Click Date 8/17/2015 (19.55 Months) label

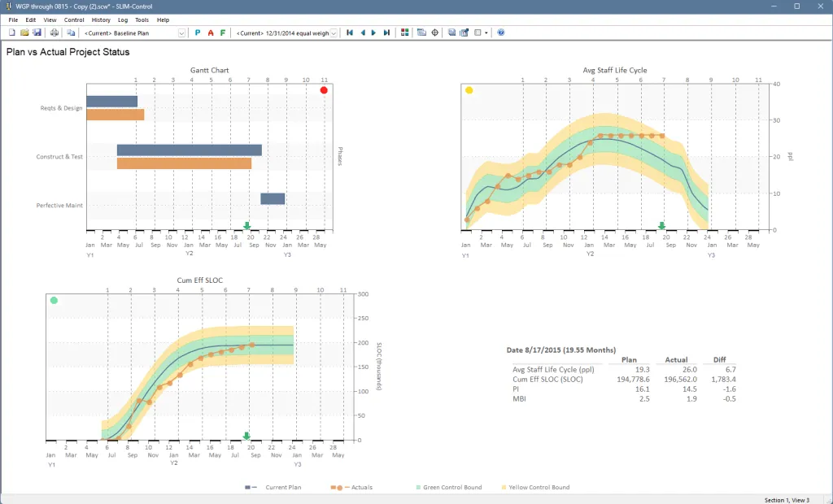[561, 350]
